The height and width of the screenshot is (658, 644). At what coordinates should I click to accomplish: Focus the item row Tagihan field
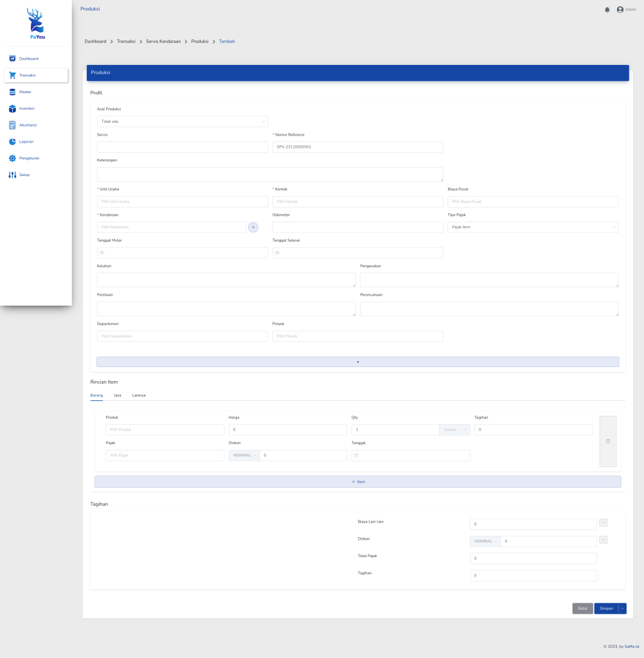(533, 430)
